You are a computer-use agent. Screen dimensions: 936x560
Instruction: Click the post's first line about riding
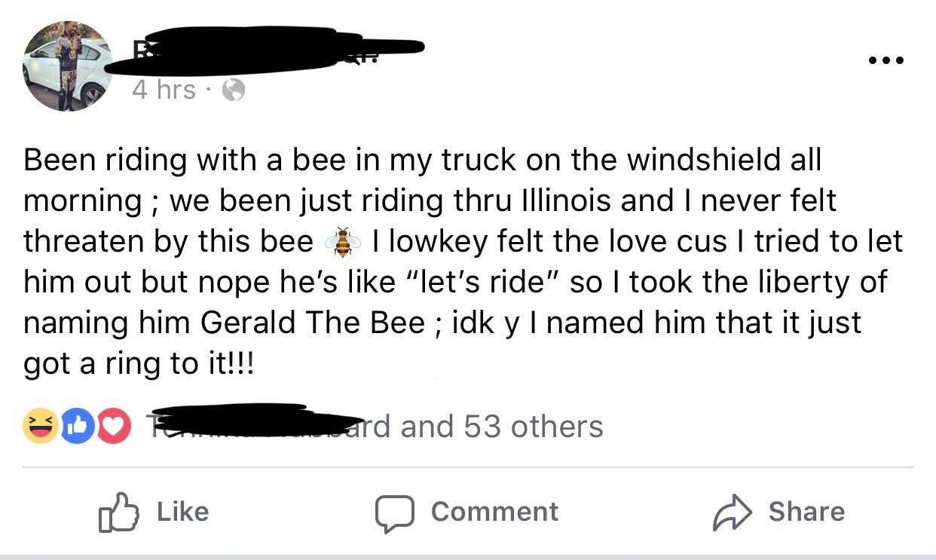coord(422,160)
